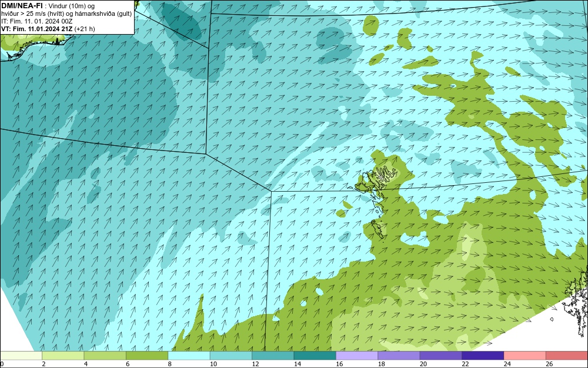Click the legend scale label '26'
Viewport: 588px width, 368px height.
coord(549,364)
